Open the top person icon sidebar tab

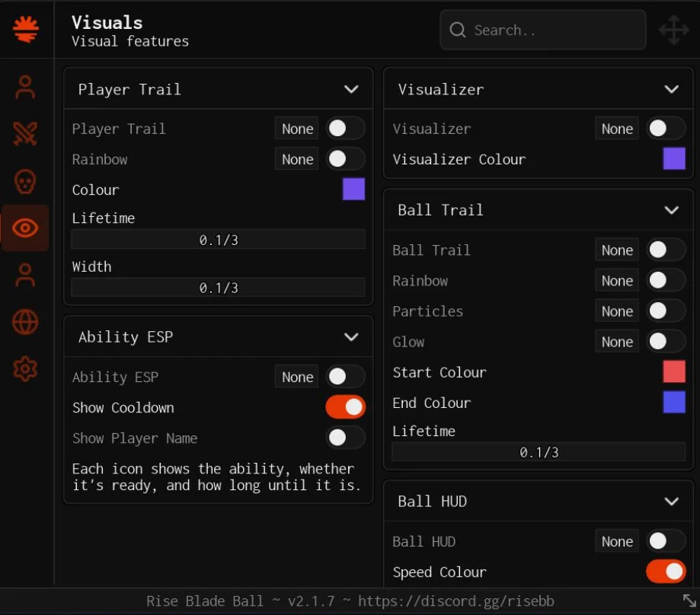25,87
